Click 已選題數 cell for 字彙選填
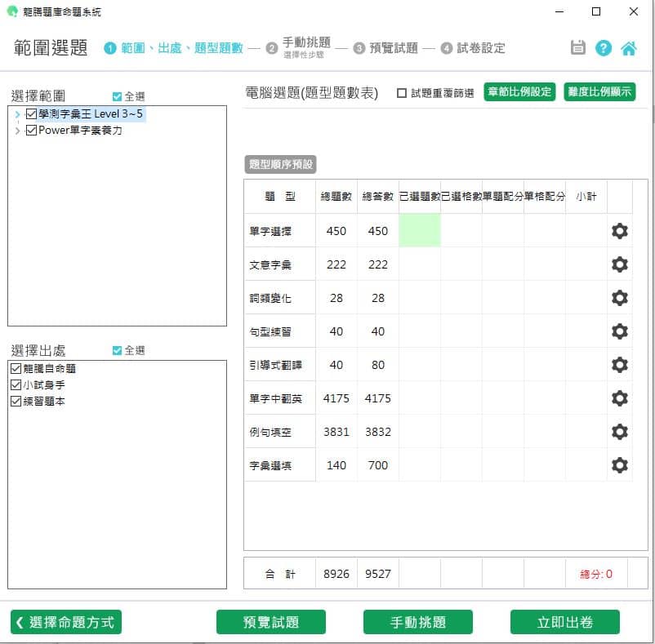 pyautogui.click(x=420, y=465)
